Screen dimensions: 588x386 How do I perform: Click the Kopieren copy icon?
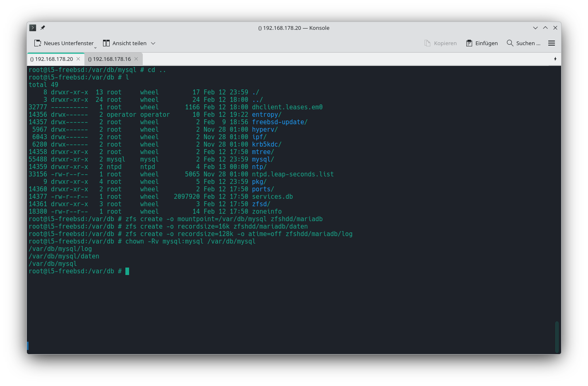427,43
